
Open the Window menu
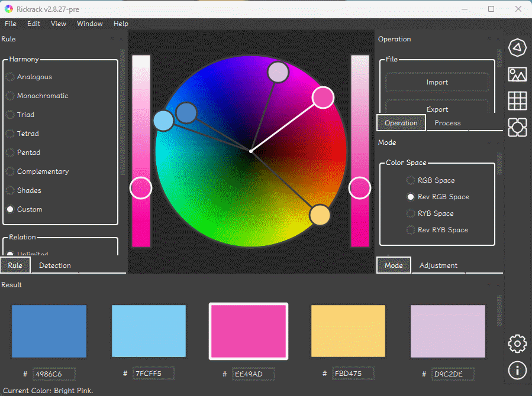89,24
